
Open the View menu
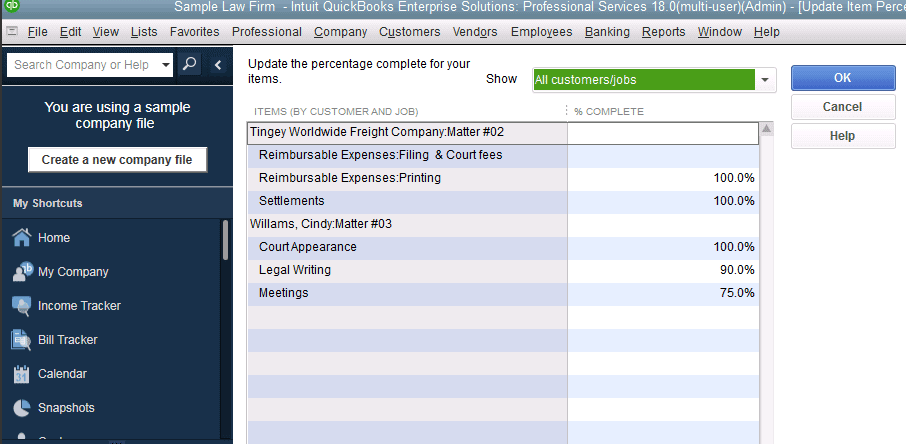106,32
